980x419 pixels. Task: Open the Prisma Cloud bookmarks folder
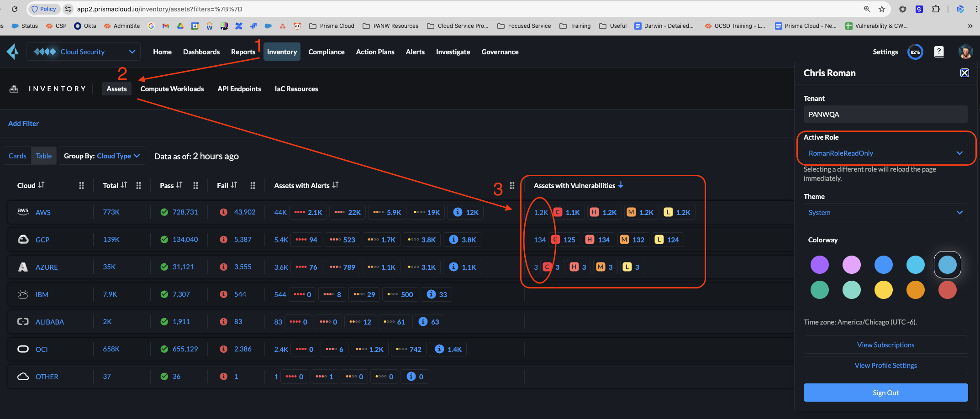click(332, 26)
